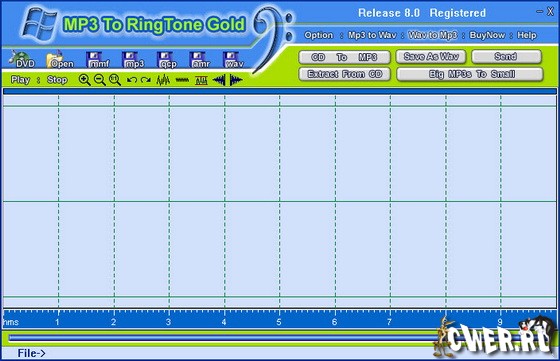
Task: Click the silence flat-line icon
Action: pyautogui.click(x=182, y=80)
